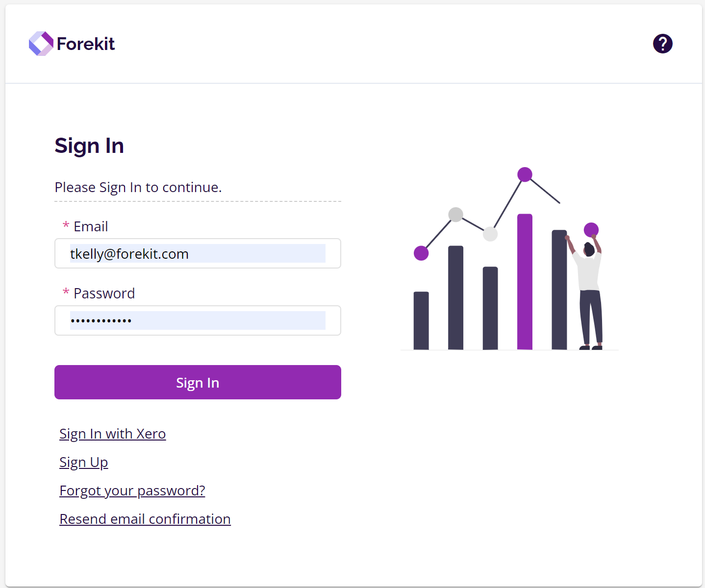Click the Forekit diamond logo icon
Viewport: 705px width, 588px height.
(x=41, y=44)
